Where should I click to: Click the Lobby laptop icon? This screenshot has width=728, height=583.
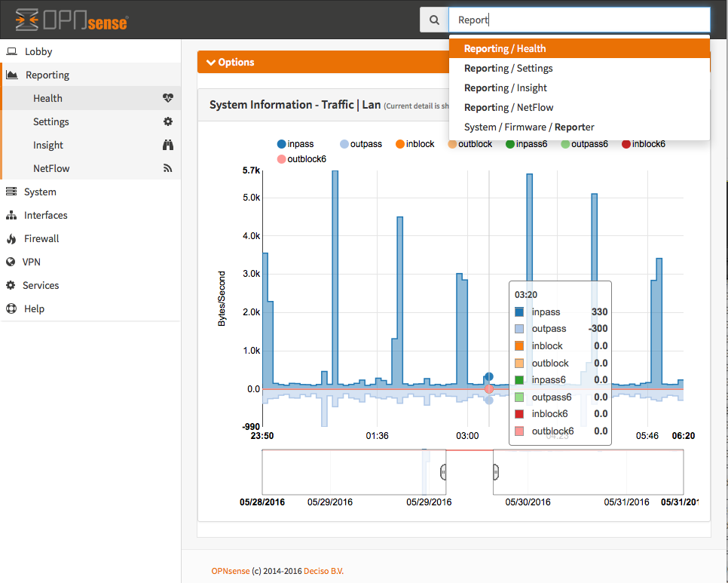pyautogui.click(x=11, y=51)
